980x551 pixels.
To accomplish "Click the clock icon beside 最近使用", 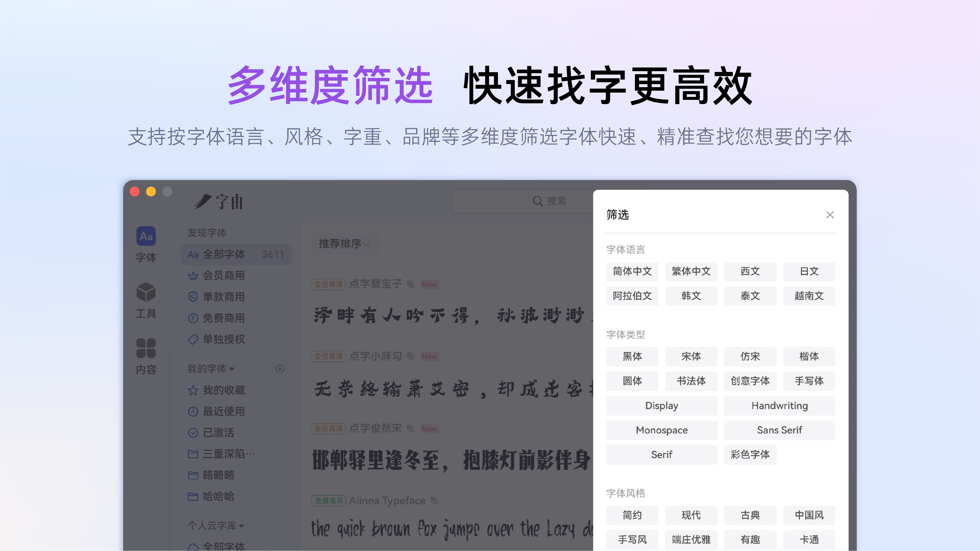I will (193, 411).
